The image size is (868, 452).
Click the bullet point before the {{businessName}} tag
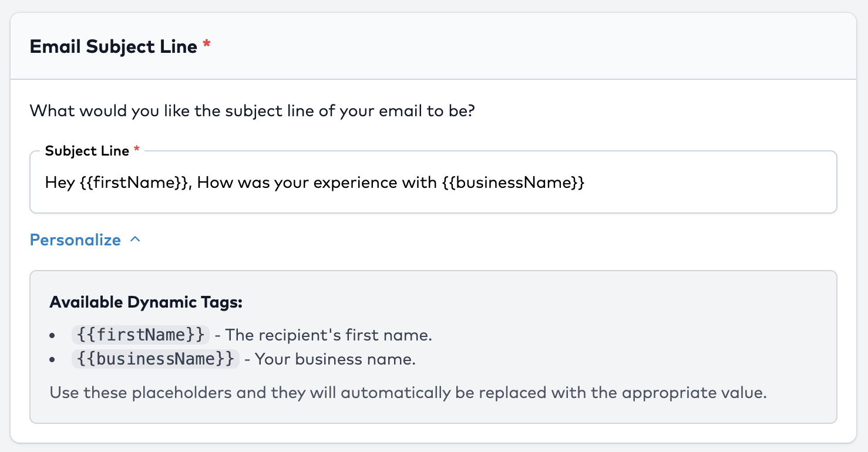click(x=53, y=360)
